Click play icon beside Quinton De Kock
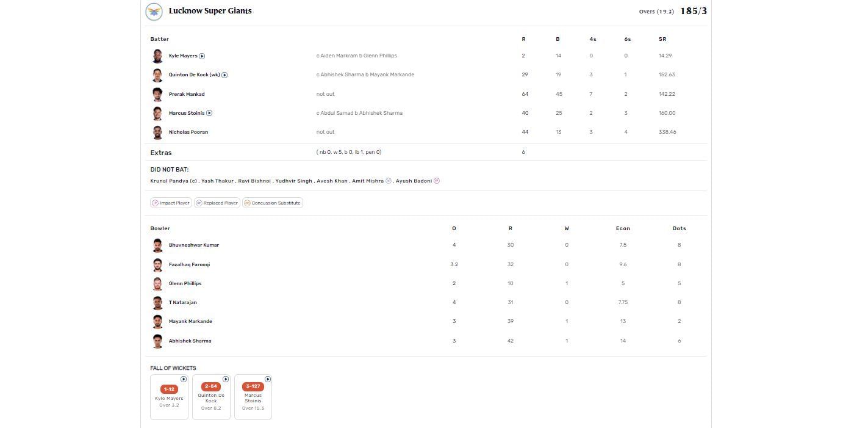 click(x=224, y=75)
